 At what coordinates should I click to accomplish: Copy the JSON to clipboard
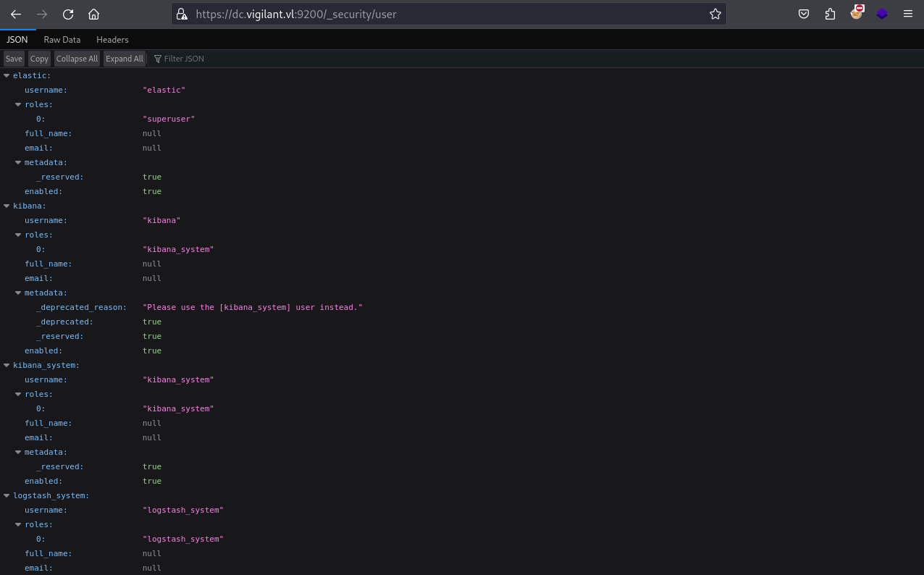(x=39, y=59)
